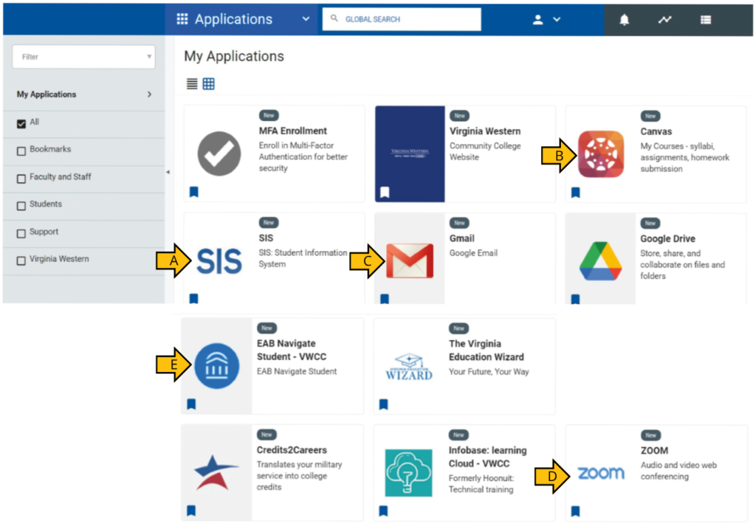Collapse the sidebar with small arrow handle
Screen dimensions: 756x532
pos(168,172)
